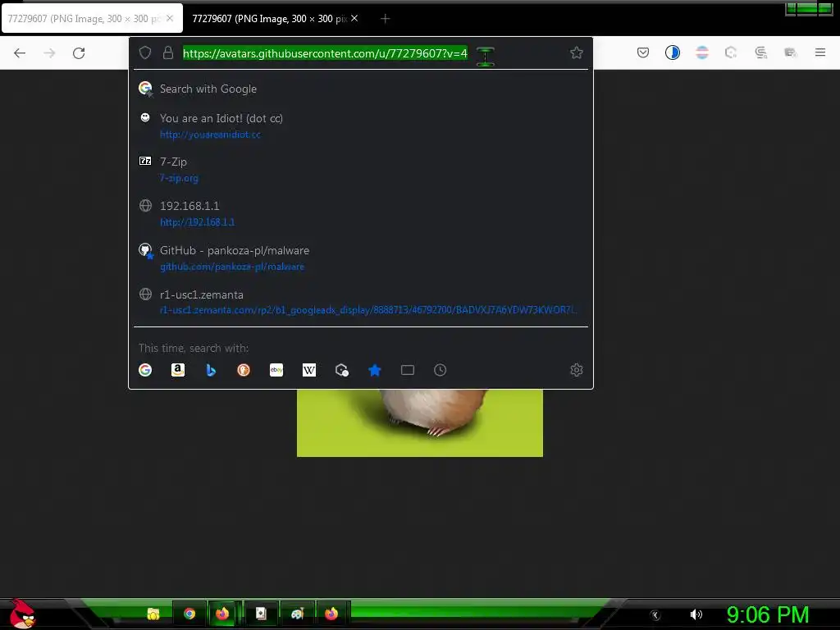Image resolution: width=840 pixels, height=630 pixels.
Task: Select GitHub pankoza-pl/malware suggestion
Action: pos(361,258)
